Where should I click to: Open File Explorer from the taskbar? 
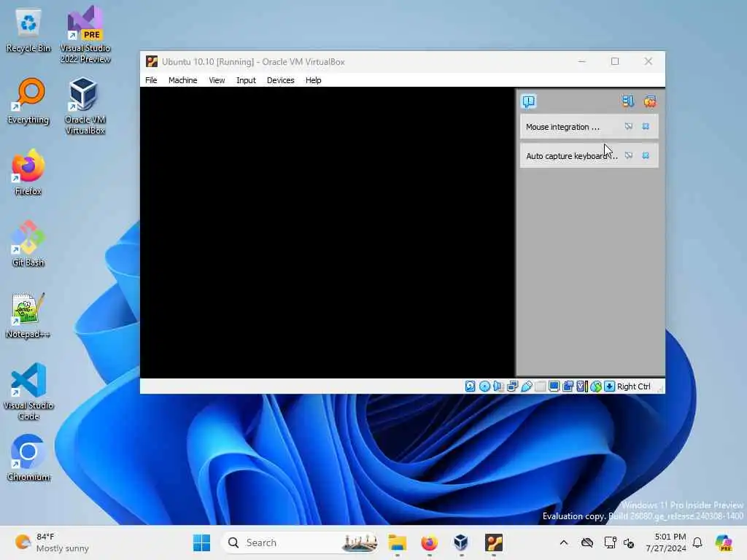click(x=397, y=542)
